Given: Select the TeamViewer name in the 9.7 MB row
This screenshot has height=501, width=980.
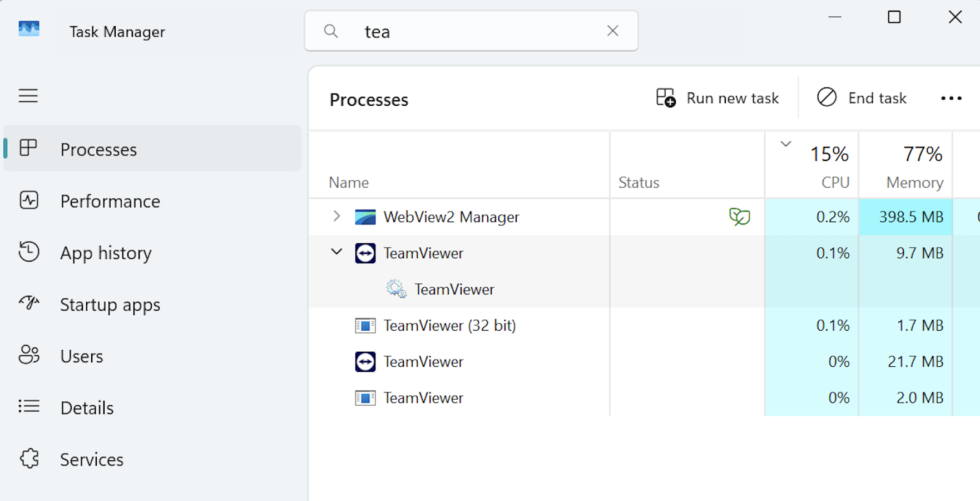Looking at the screenshot, I should (x=423, y=253).
